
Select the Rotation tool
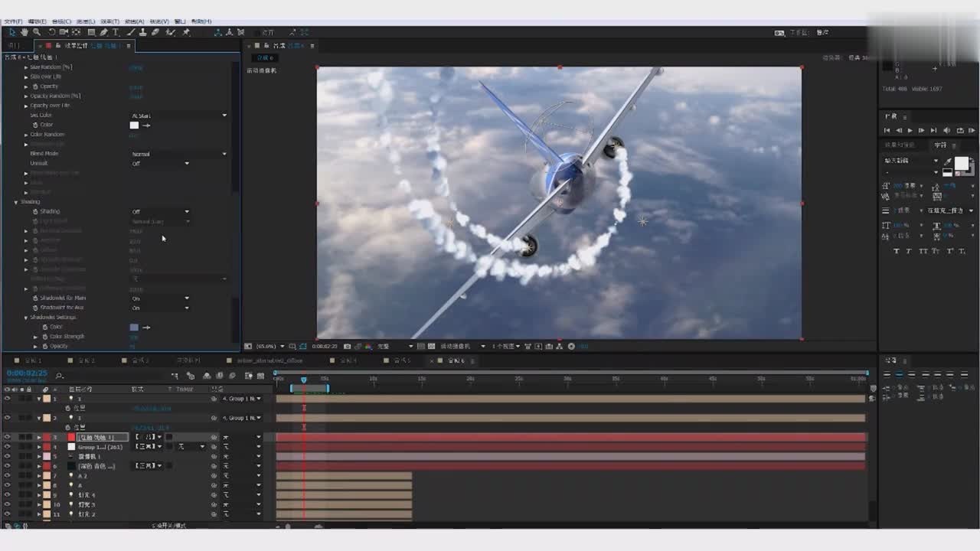tap(52, 32)
